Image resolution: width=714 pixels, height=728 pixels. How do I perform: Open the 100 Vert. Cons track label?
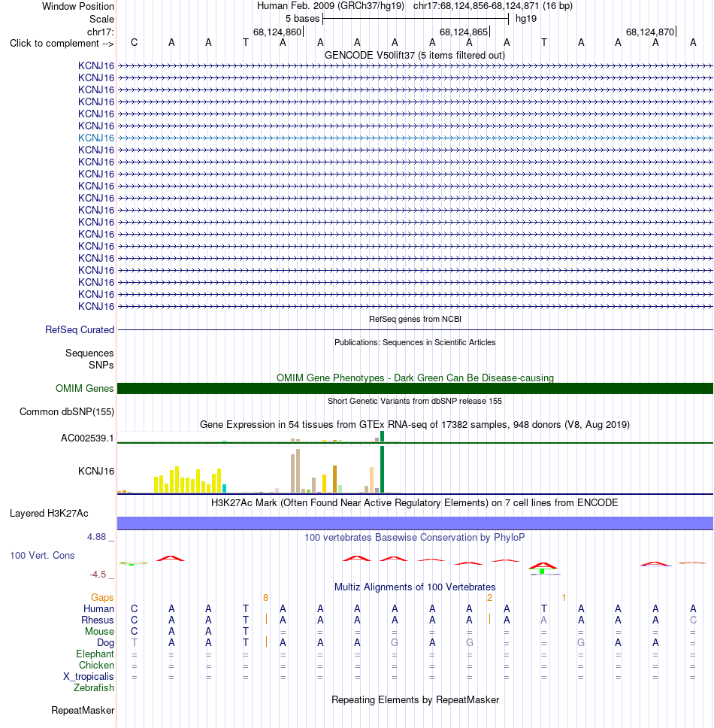pyautogui.click(x=42, y=555)
